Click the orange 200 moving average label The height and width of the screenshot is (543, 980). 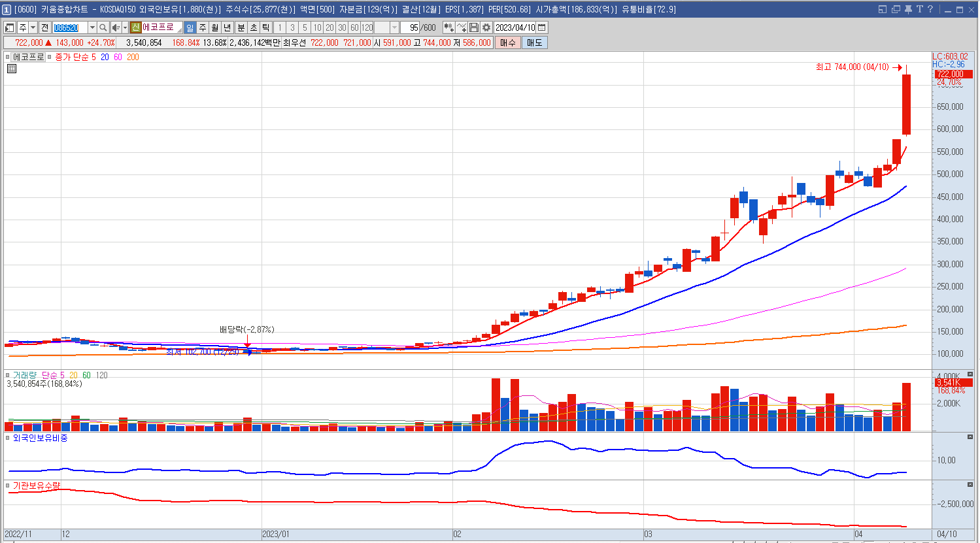[133, 57]
